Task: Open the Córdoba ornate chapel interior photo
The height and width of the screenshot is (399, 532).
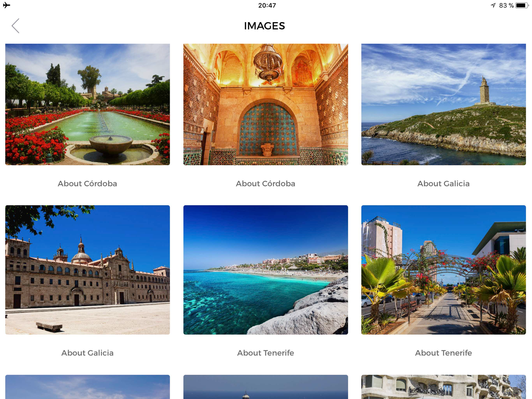Action: click(x=266, y=104)
